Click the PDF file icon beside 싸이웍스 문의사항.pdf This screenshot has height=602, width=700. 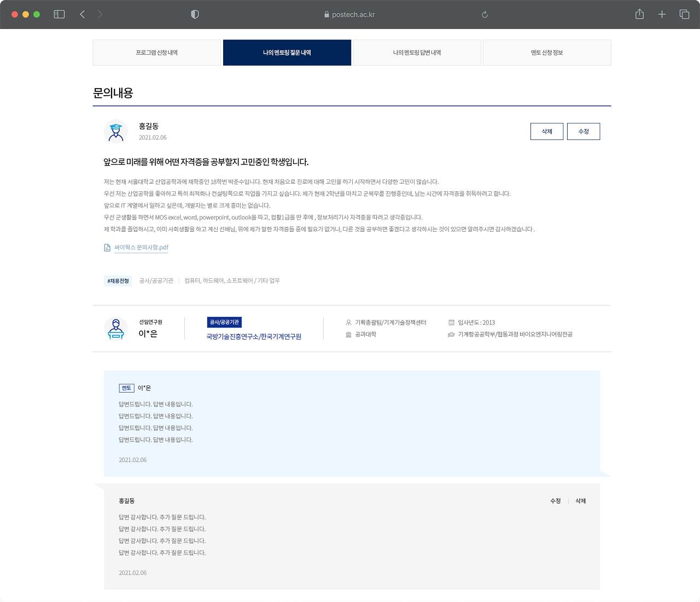click(x=107, y=248)
